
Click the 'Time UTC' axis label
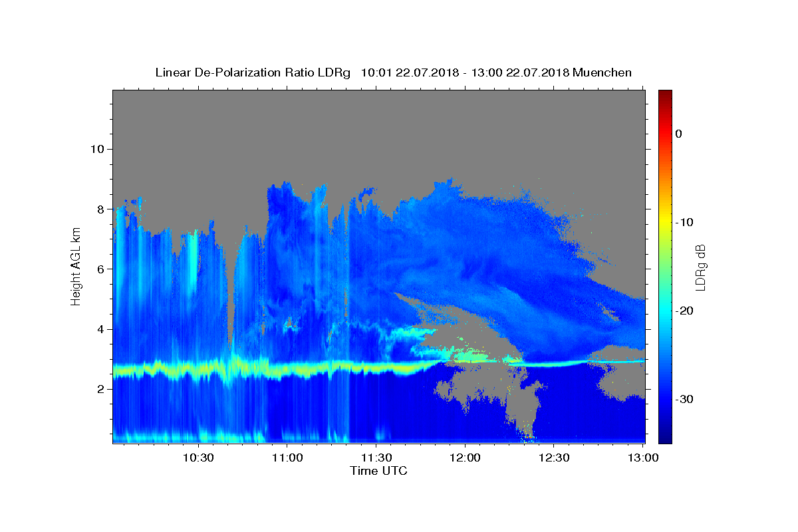pyautogui.click(x=378, y=471)
